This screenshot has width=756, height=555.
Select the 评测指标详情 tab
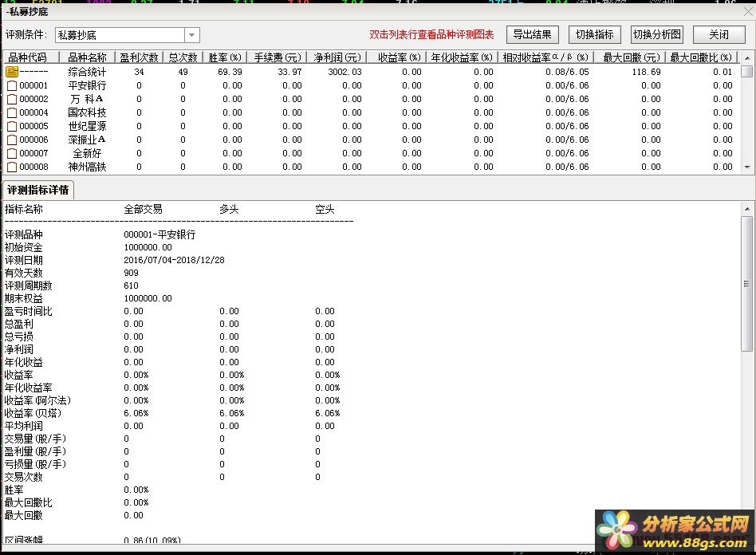38,190
